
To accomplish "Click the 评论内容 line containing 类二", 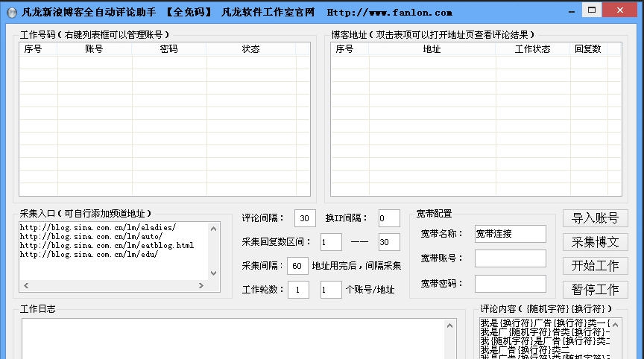I will [525, 350].
